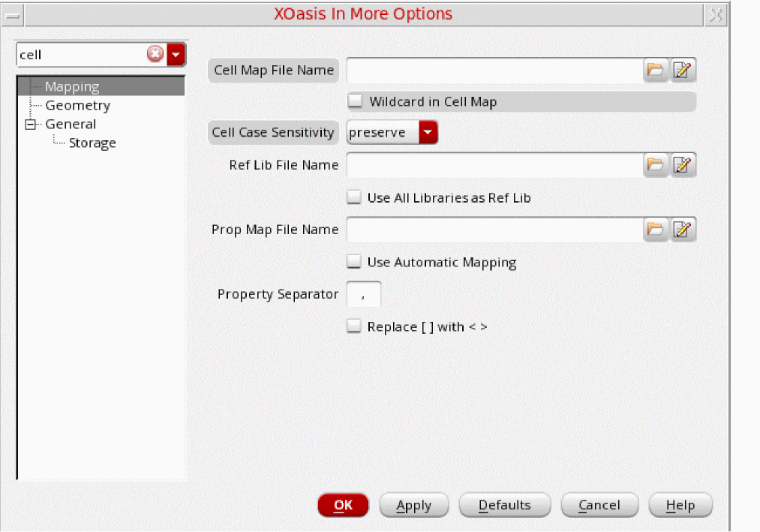Click the Prop Map File Name text field
This screenshot has width=760, height=532.
[x=494, y=230]
